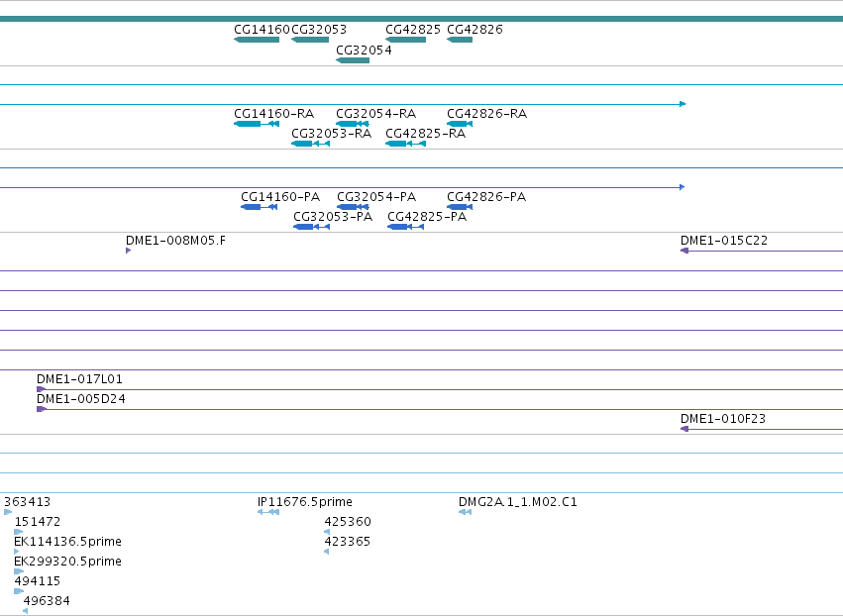This screenshot has width=843, height=616.
Task: Click the DME1-015C22 label text
Action: 724,241
